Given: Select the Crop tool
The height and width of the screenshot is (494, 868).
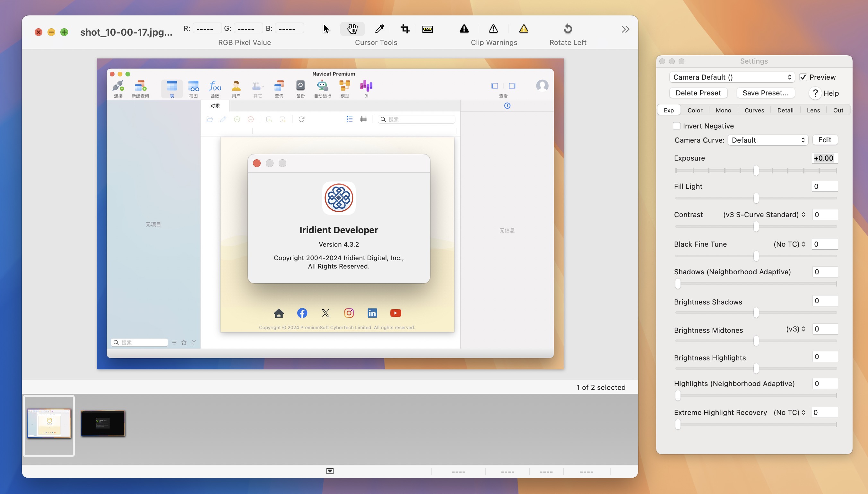Looking at the screenshot, I should [405, 28].
